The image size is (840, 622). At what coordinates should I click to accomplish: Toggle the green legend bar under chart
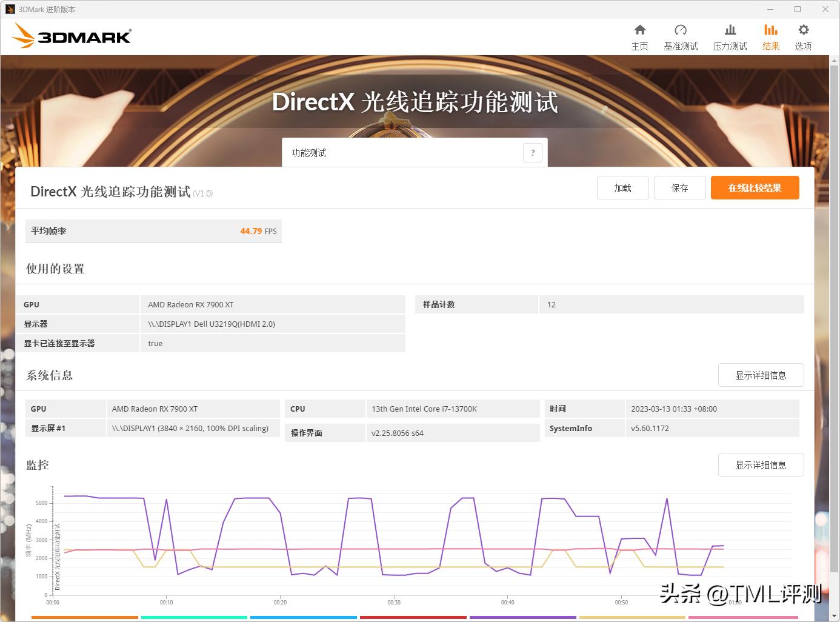coord(194,617)
